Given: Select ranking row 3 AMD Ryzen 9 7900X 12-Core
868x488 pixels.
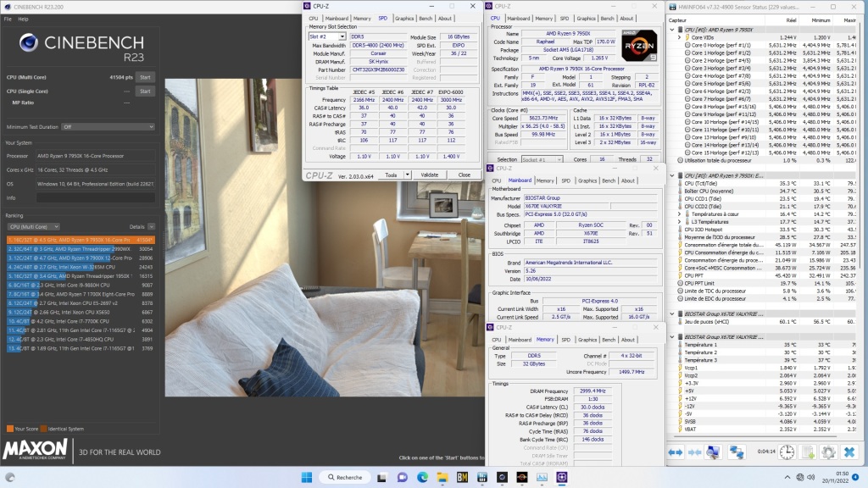Looking at the screenshot, I should 81,258.
